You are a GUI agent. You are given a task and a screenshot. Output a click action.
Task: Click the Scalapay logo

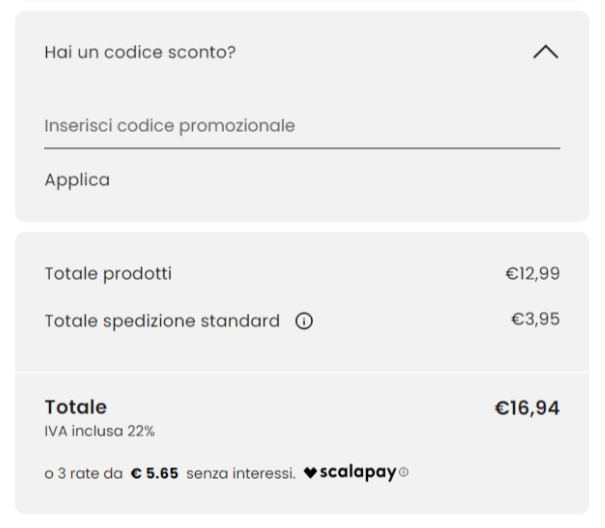click(356, 473)
